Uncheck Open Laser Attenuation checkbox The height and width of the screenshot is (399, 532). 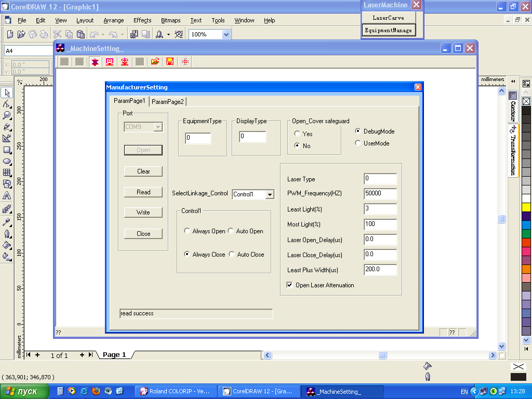point(290,285)
